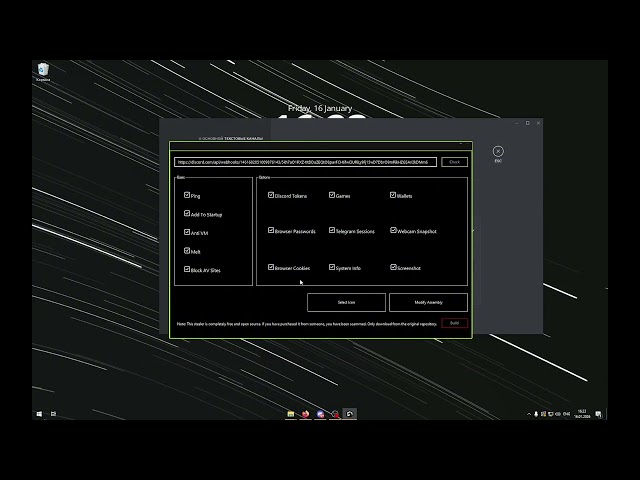The height and width of the screenshot is (480, 640).
Task: Disable the Webcam Snapshot option
Action: pyautogui.click(x=393, y=230)
